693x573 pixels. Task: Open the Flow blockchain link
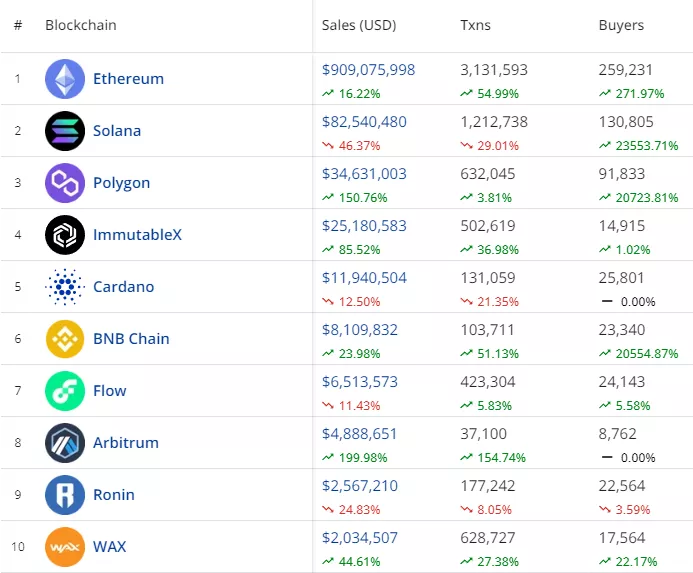pyautogui.click(x=110, y=391)
